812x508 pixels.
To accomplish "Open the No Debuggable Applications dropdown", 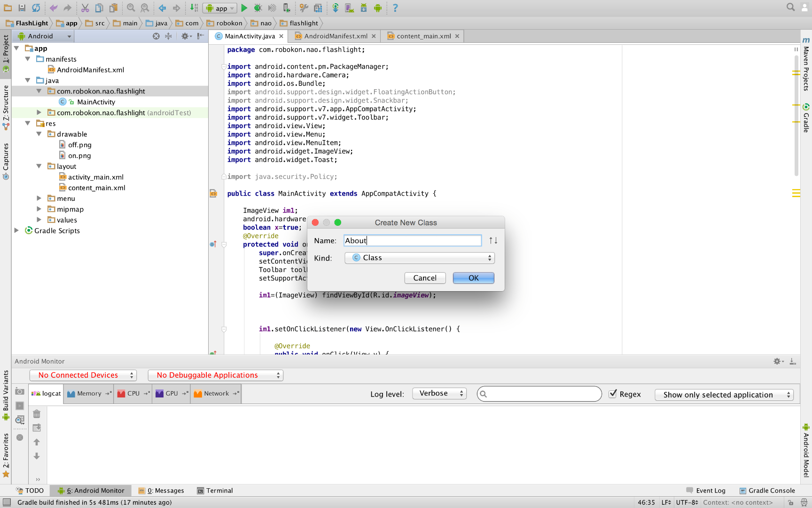I will coord(216,375).
